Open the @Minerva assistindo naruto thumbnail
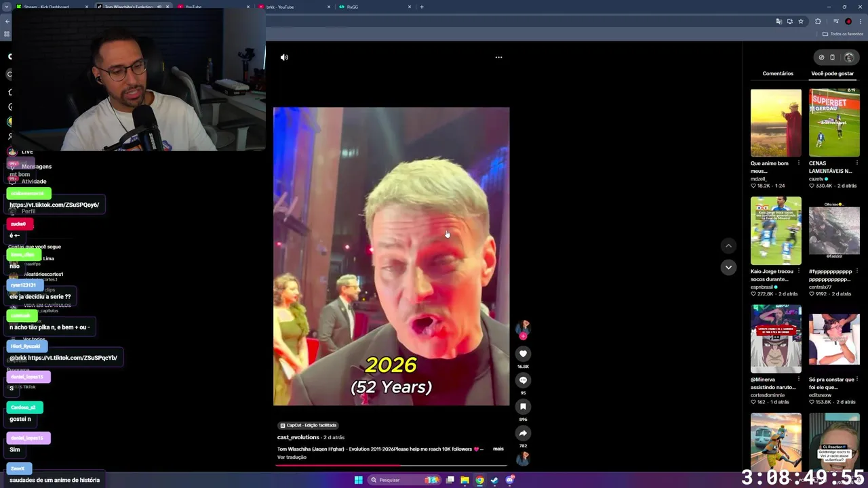This screenshot has height=488, width=868. [776, 338]
